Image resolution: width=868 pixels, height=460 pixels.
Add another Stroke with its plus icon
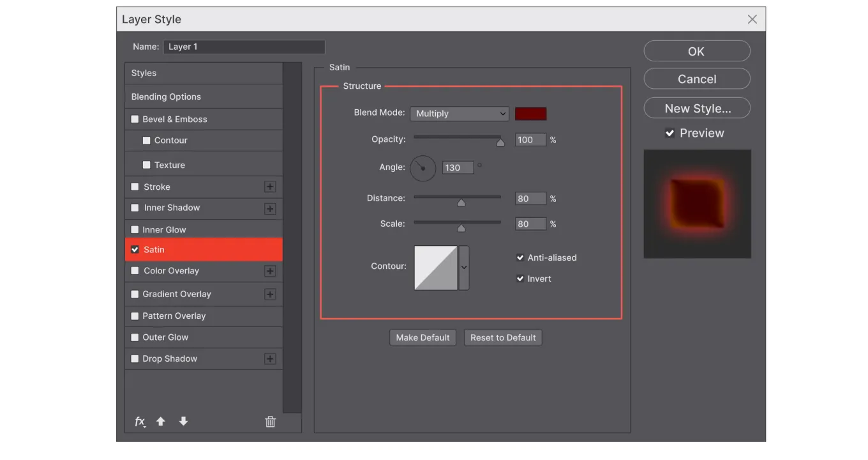(x=270, y=187)
